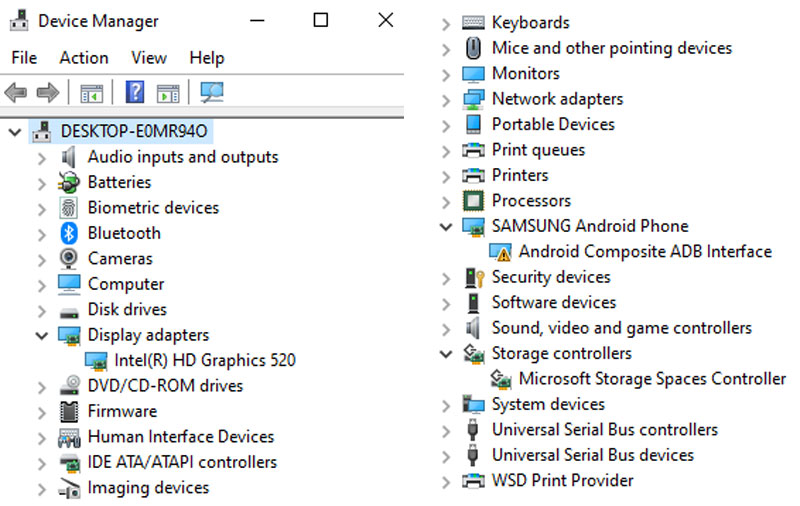The image size is (800, 506).
Task: Select the DESKTOP-E0MR94O computer name
Action: pyautogui.click(x=134, y=132)
